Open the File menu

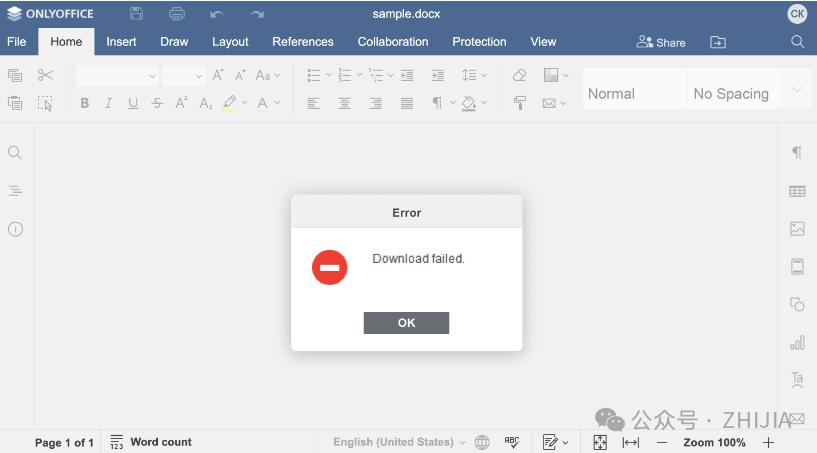tap(17, 42)
